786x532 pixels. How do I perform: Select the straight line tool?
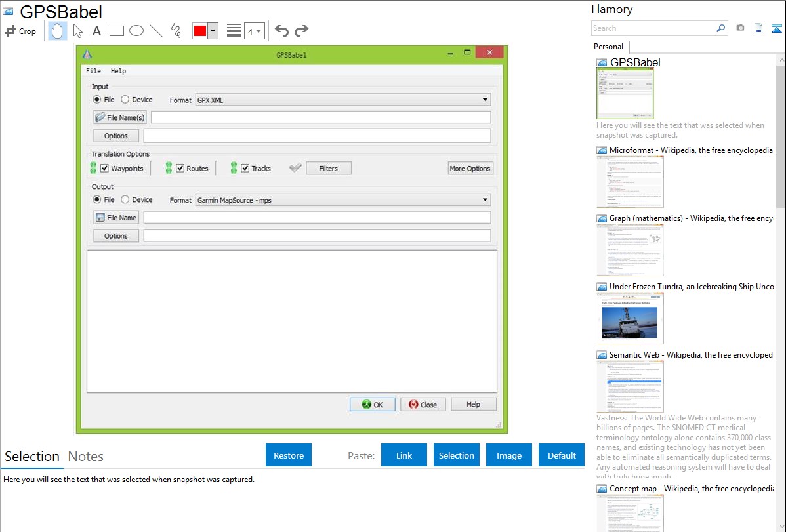pos(156,31)
